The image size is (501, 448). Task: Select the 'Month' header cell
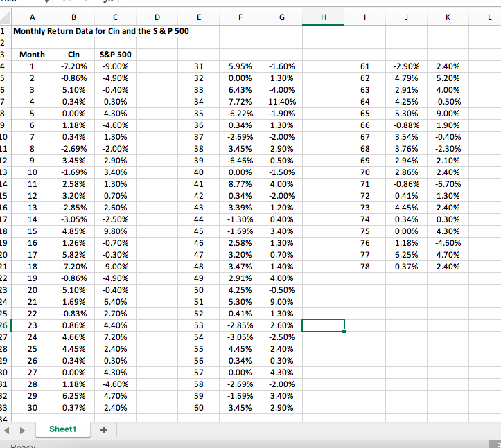click(x=33, y=55)
